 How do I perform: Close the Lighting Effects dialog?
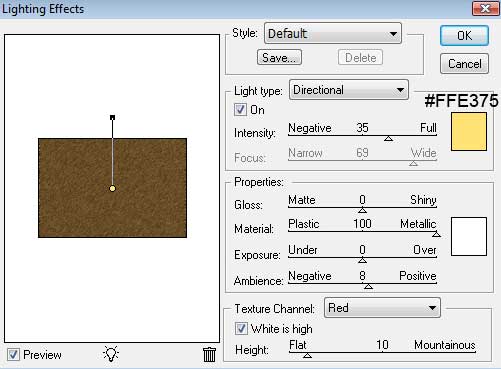point(485,8)
